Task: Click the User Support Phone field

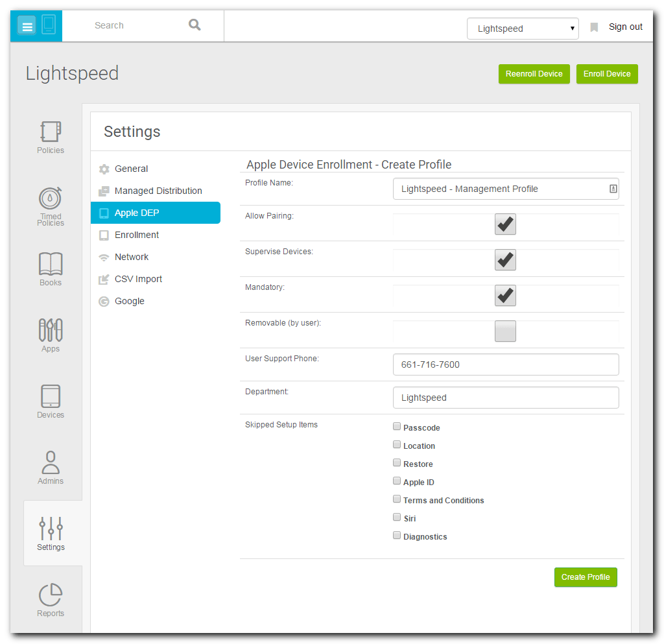Action: click(506, 364)
